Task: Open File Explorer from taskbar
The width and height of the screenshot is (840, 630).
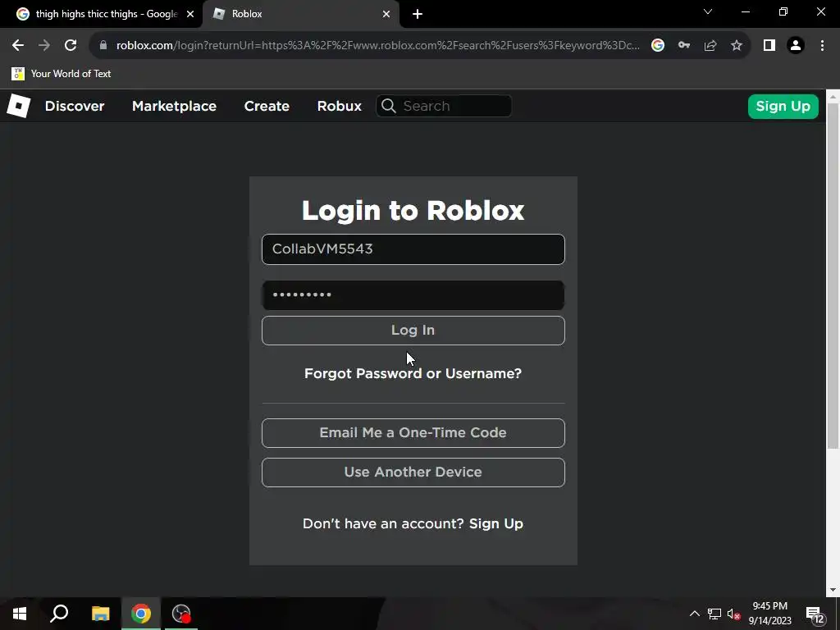Action: (x=100, y=614)
